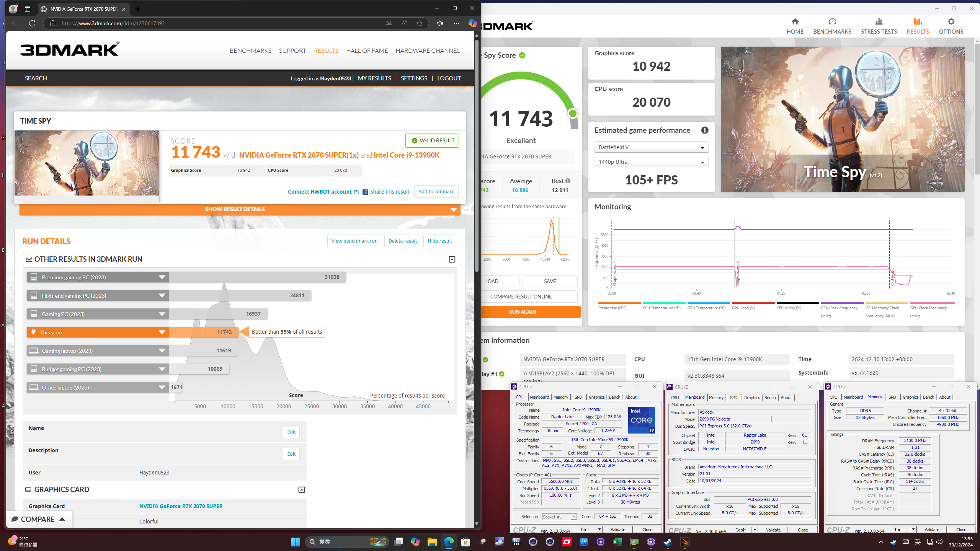Open HALL OF FAME on website

click(367, 51)
